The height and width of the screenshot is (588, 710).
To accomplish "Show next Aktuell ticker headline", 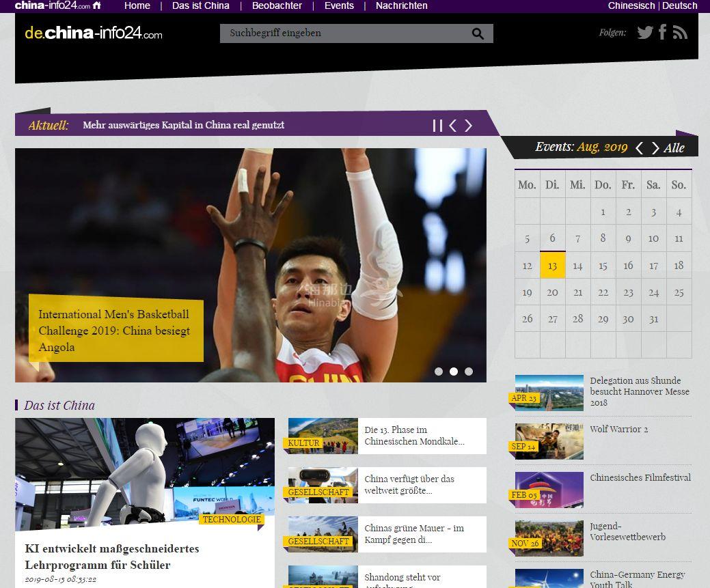I will (469, 126).
